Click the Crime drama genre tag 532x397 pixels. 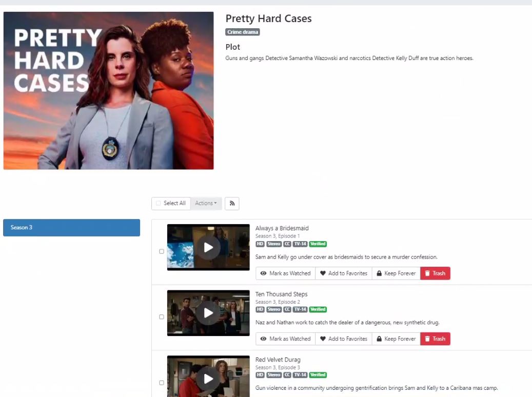pyautogui.click(x=243, y=32)
